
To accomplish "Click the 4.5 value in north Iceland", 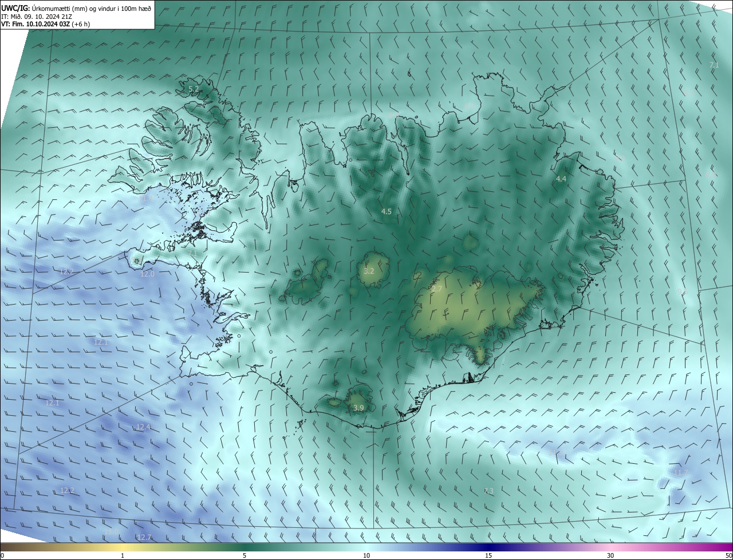I will pyautogui.click(x=387, y=211).
